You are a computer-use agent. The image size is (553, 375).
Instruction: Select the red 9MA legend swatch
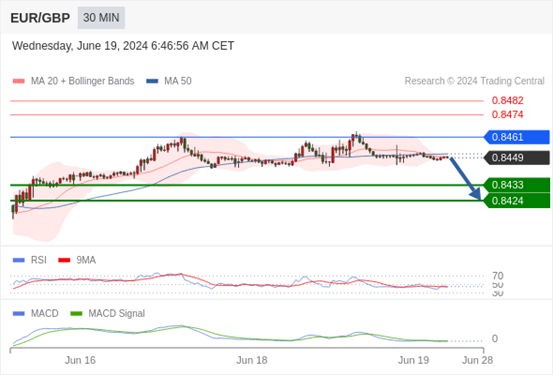coord(64,260)
